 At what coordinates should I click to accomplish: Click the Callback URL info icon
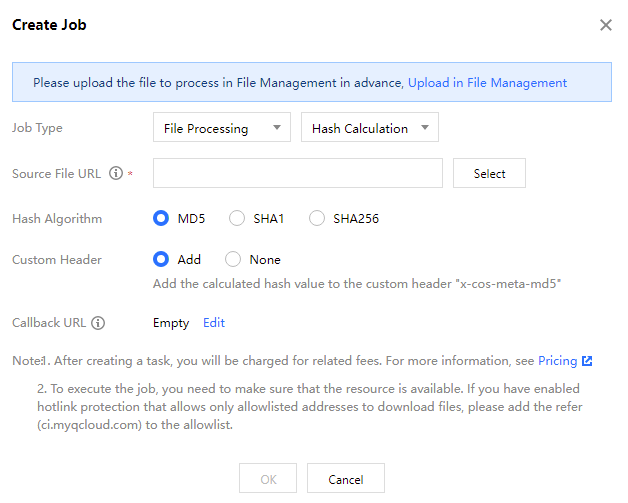point(98,323)
